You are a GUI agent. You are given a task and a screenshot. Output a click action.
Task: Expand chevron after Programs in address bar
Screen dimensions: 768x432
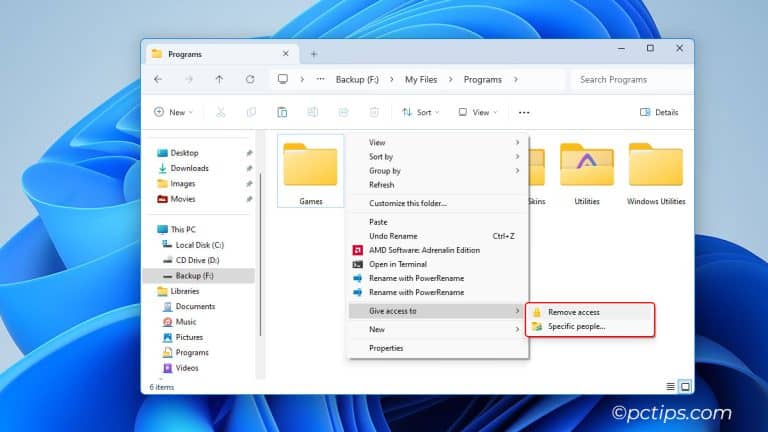516,79
